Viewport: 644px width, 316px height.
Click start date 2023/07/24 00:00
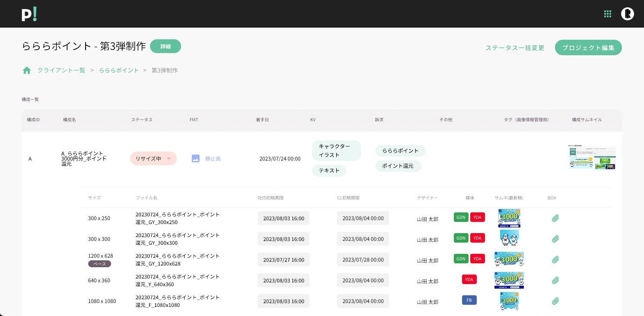coord(280,158)
